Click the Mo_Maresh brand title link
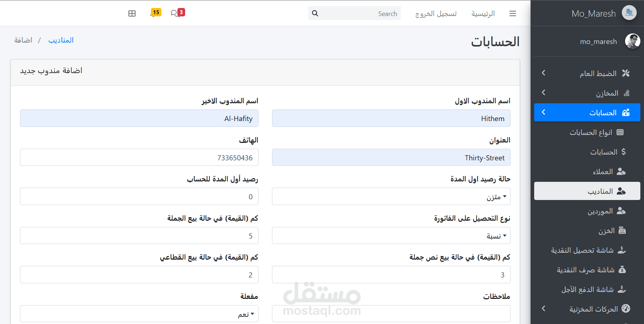 594,13
